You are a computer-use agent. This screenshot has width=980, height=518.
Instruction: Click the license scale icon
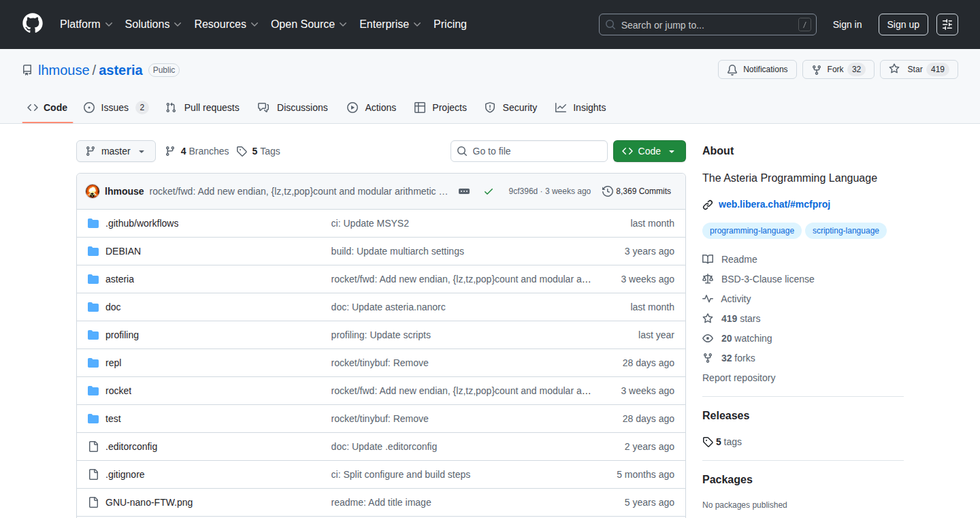tap(708, 279)
